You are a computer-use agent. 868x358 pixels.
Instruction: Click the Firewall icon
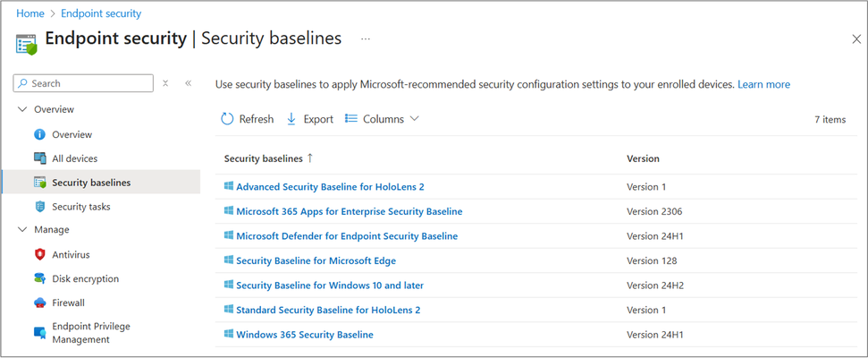39,303
